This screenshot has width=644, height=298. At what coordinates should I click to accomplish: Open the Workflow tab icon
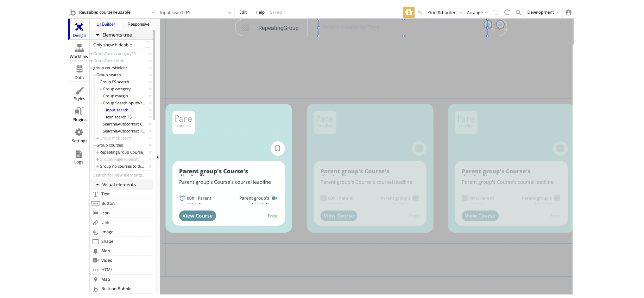[x=79, y=48]
